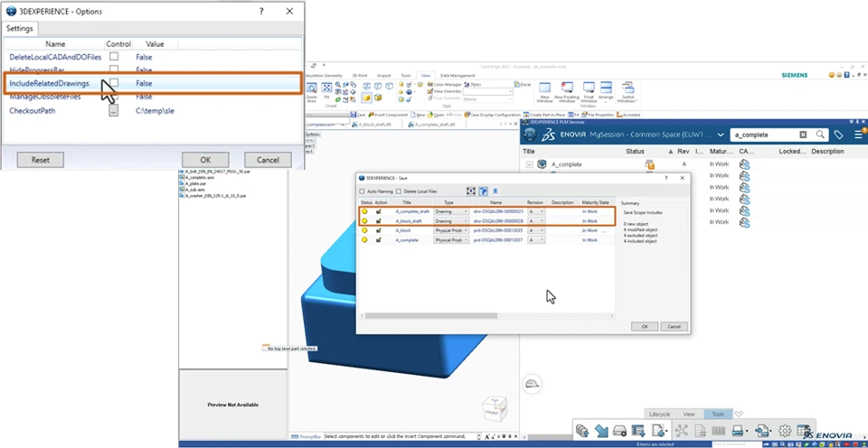This screenshot has width=868, height=448.
Task: Click the print icon in the ENOVIA Tools bar
Action: click(738, 430)
